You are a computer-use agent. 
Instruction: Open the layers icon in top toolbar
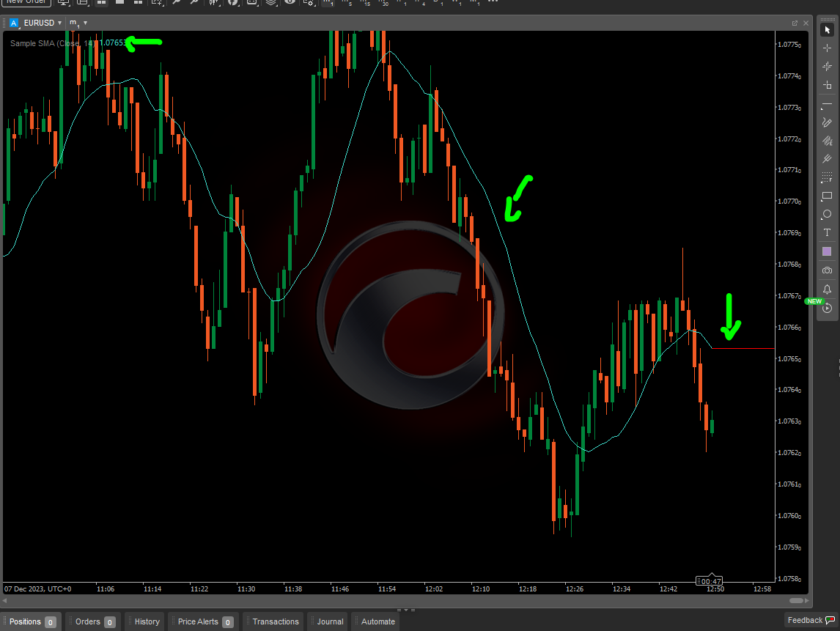pos(271,2)
